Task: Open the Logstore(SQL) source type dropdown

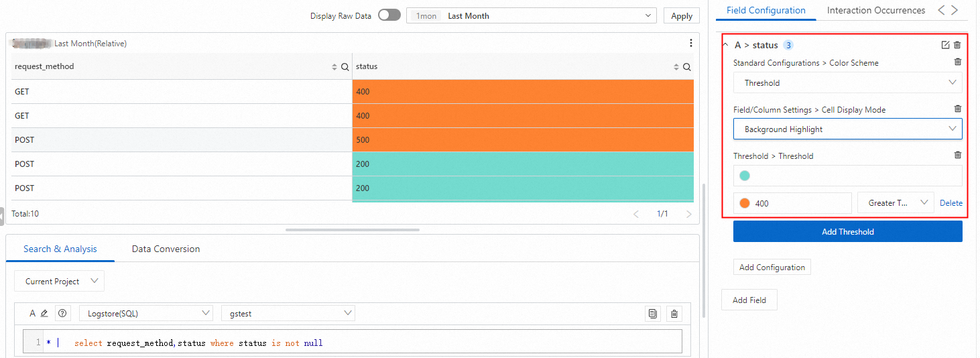Action: click(145, 313)
